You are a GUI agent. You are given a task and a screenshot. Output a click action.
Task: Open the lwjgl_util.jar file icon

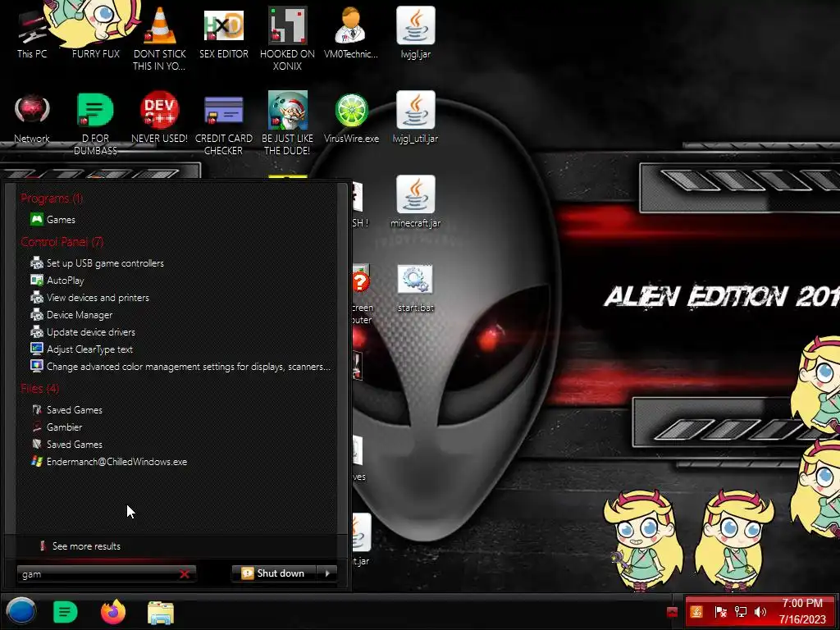415,118
